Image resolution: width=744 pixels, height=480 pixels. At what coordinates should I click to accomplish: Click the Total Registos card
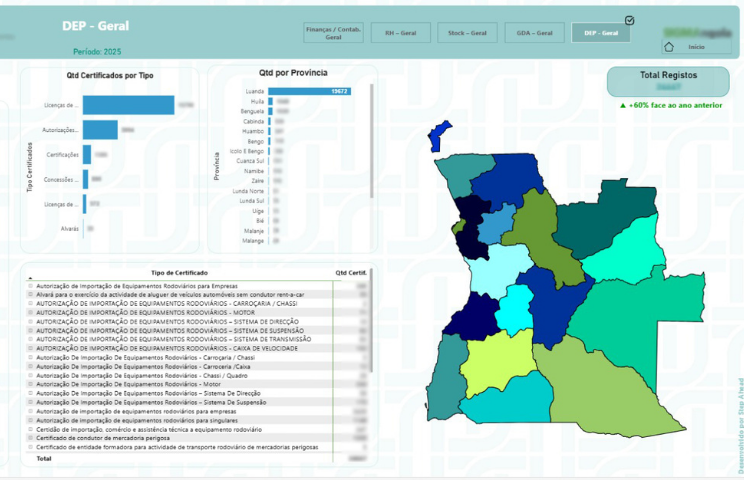click(669, 81)
